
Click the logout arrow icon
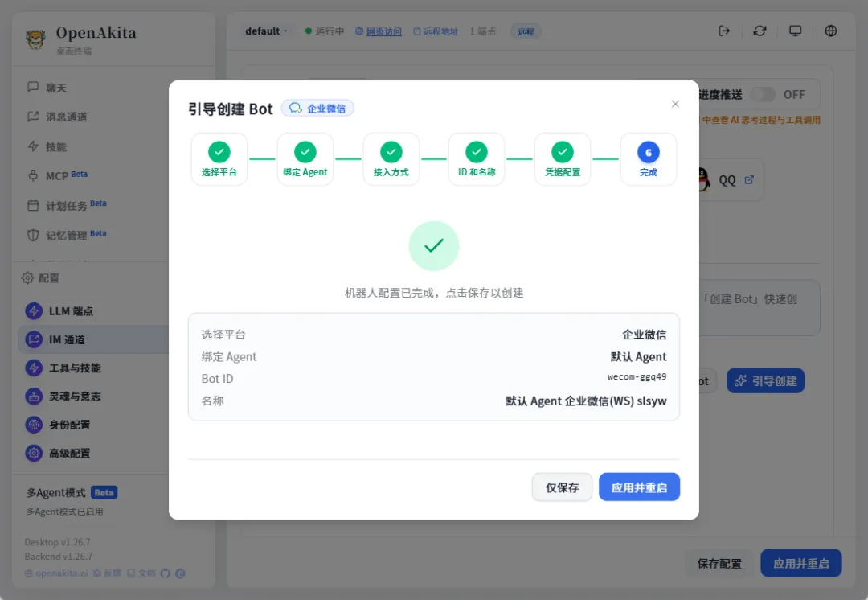tap(724, 31)
